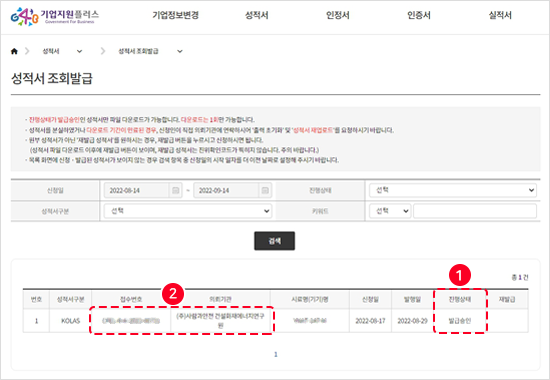Go to home via house icon
Screen dimensions: 550x380
pos(14,51)
